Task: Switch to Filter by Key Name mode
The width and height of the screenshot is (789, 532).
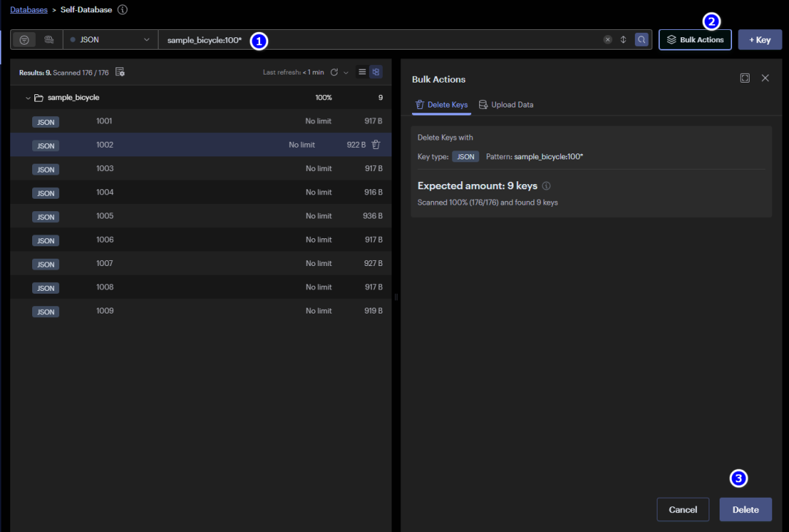Action: tap(24, 39)
